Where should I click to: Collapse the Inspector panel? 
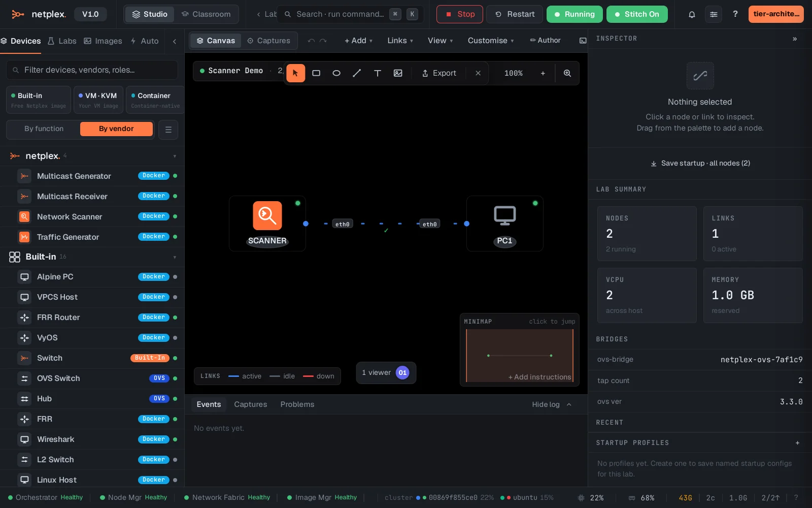[x=795, y=39]
